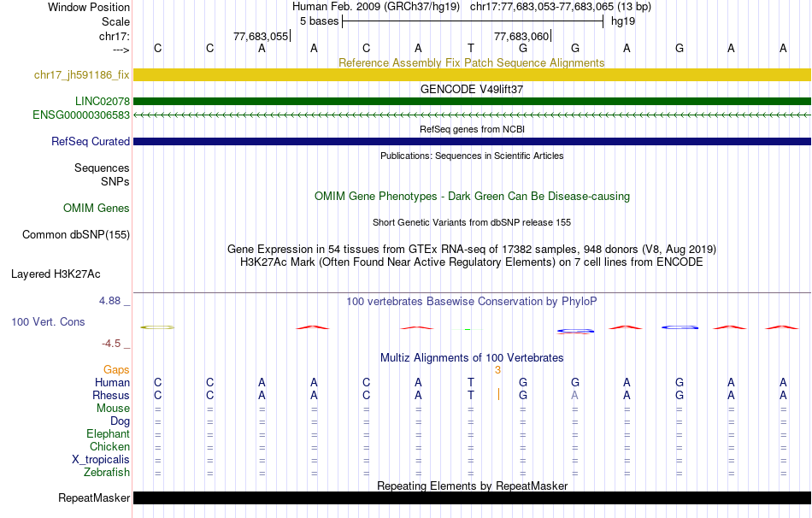Click the yellow PhyloP conservation glyph

click(x=157, y=327)
